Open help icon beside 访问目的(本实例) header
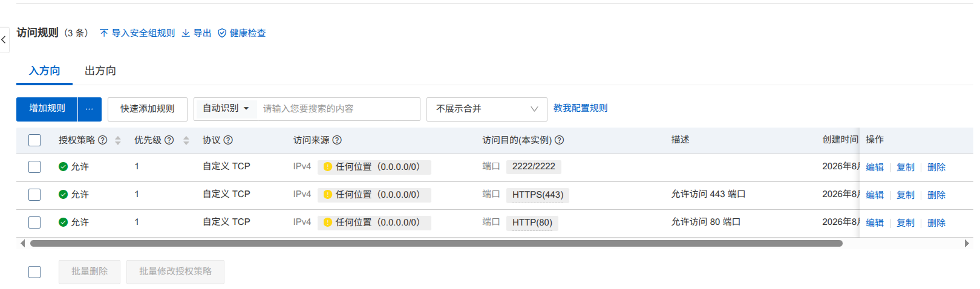This screenshot has height=289, width=980. [560, 140]
